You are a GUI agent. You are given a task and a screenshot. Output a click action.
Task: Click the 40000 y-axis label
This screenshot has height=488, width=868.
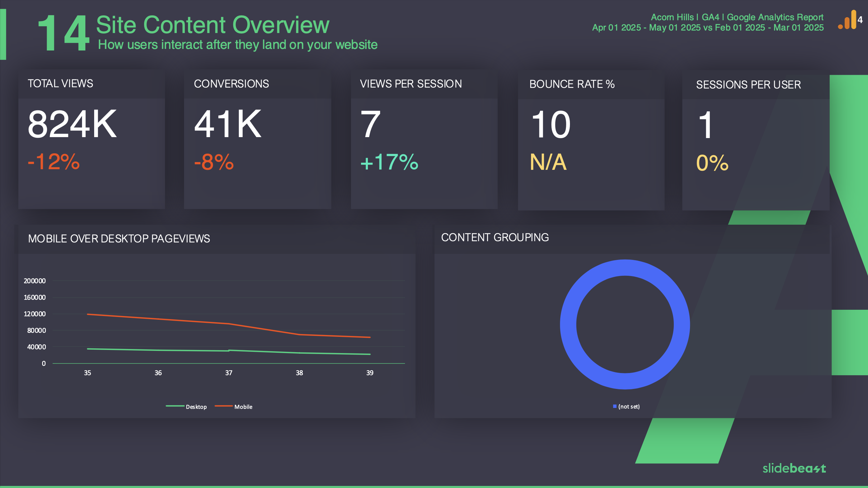coord(36,347)
